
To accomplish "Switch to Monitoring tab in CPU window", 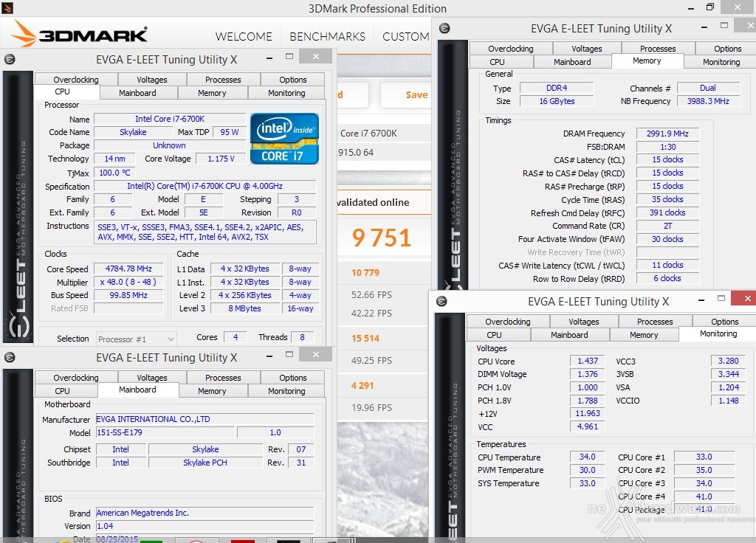I will coord(286,93).
